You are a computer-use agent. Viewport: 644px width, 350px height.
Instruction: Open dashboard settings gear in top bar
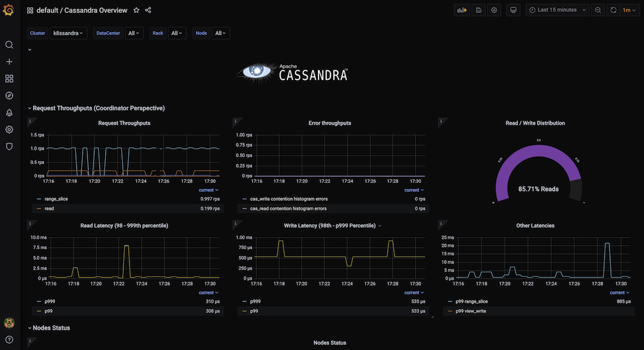pos(494,10)
